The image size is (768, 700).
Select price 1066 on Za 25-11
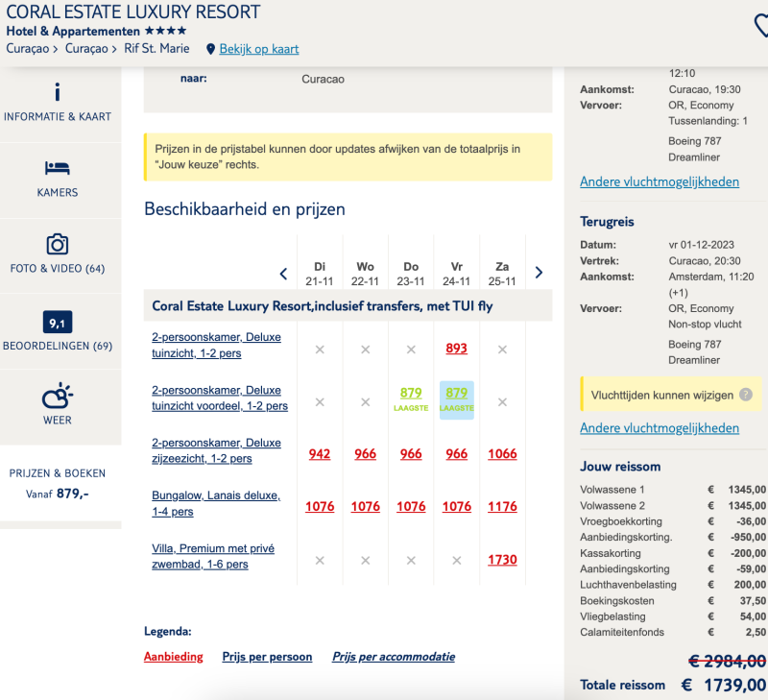(502, 454)
